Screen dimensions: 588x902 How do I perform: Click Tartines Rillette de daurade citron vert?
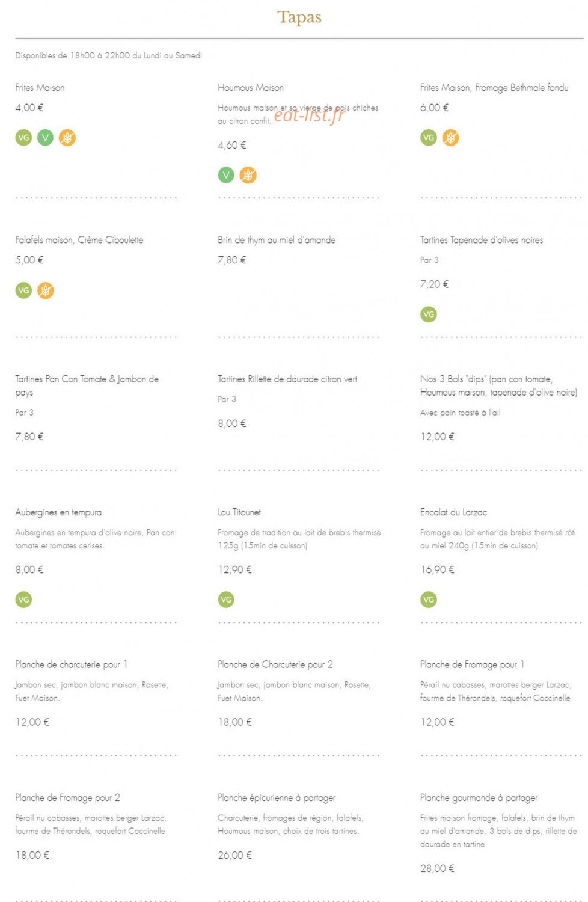pyautogui.click(x=287, y=379)
